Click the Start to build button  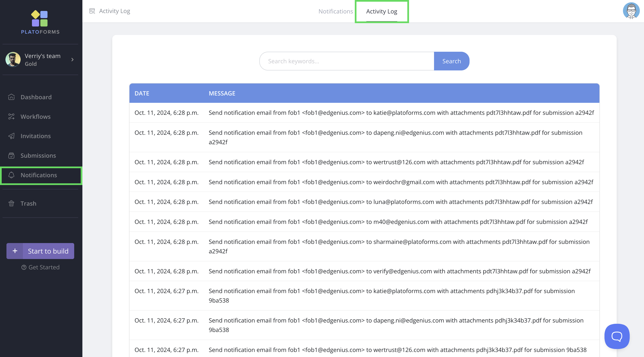[48, 251]
